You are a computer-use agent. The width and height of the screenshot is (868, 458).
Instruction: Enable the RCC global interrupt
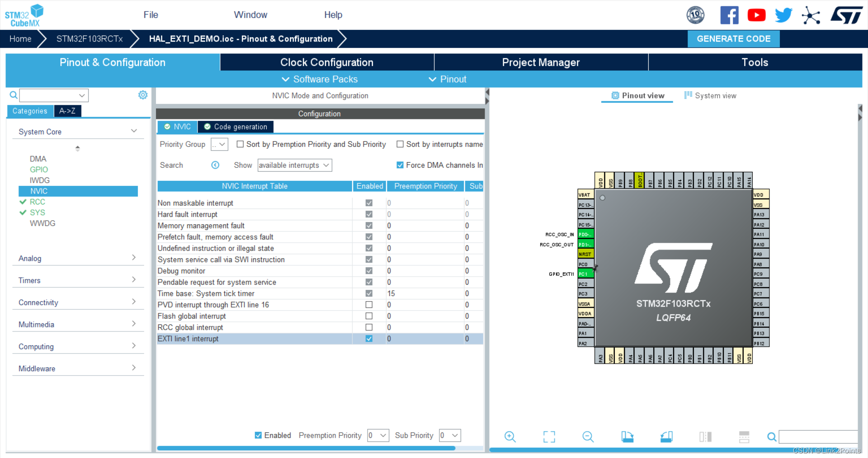369,327
